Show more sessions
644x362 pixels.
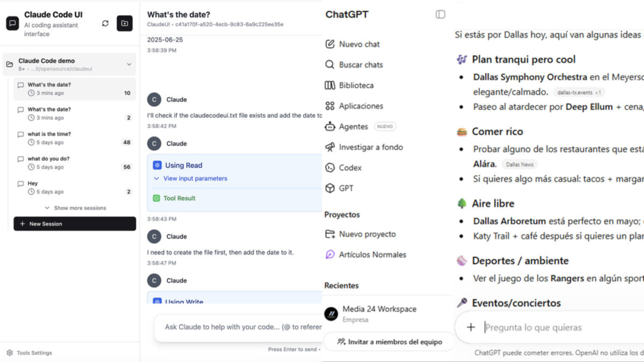point(75,208)
